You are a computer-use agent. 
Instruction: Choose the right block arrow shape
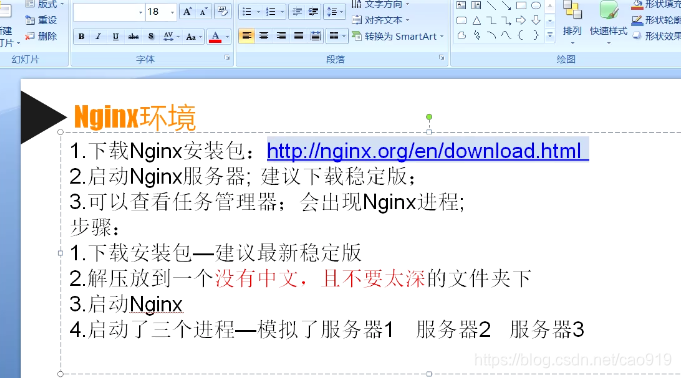pos(521,20)
